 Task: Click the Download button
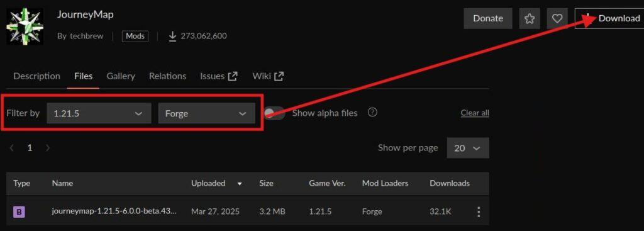point(609,18)
